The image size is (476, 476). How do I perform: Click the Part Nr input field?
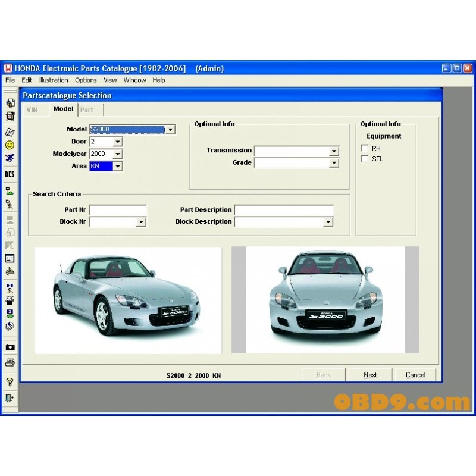point(118,210)
